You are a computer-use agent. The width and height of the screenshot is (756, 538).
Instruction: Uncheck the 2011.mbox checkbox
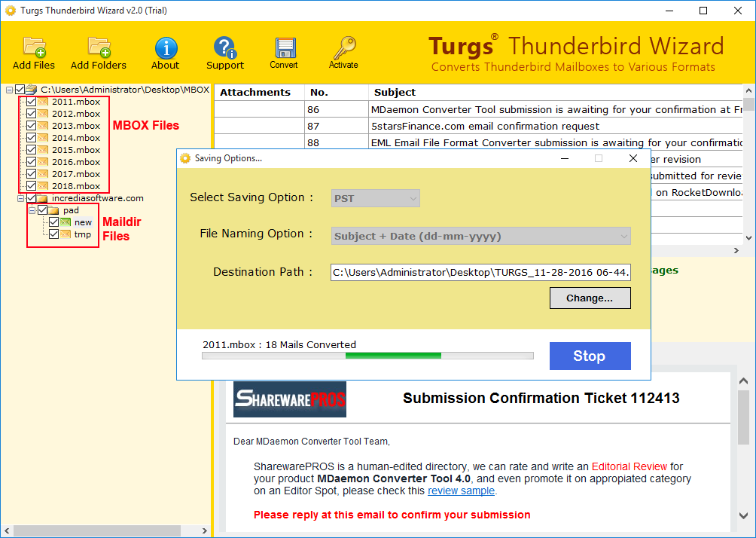pyautogui.click(x=31, y=102)
